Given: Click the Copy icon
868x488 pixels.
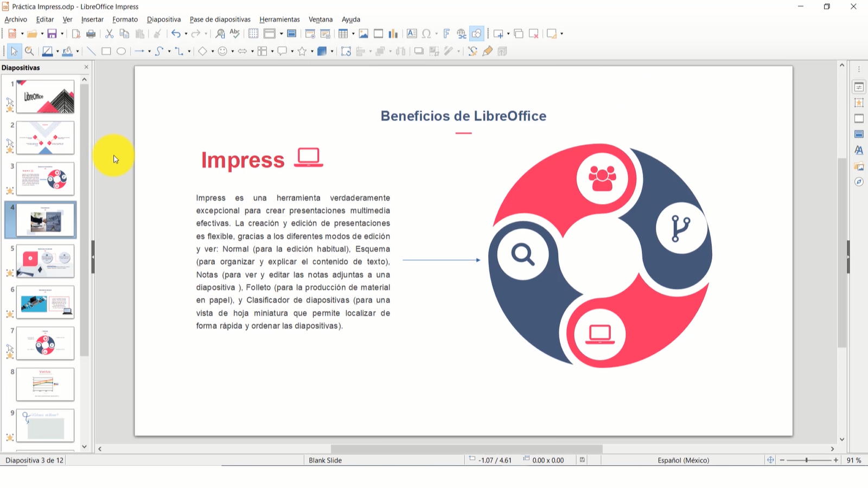Looking at the screenshot, I should (x=124, y=34).
